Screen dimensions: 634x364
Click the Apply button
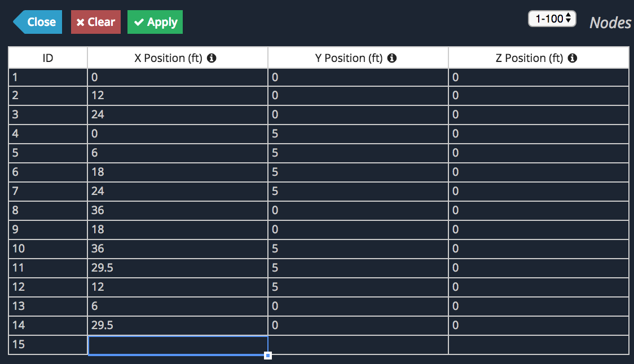pos(155,22)
